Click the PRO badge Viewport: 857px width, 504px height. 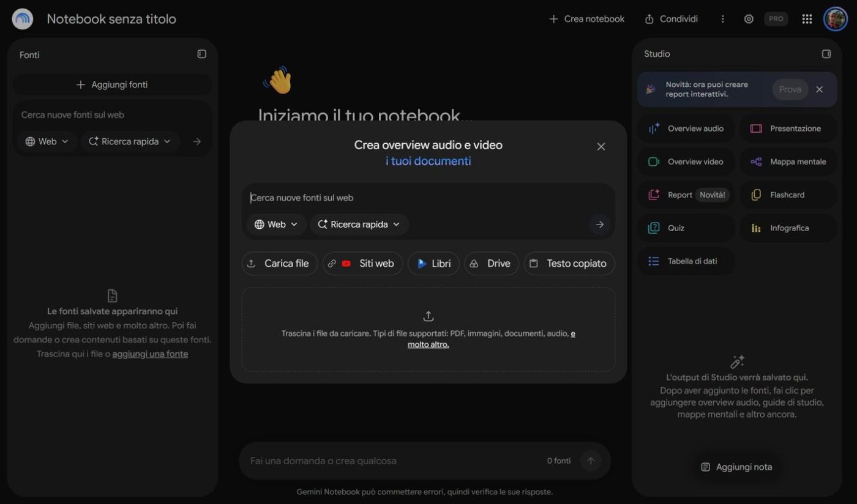776,19
